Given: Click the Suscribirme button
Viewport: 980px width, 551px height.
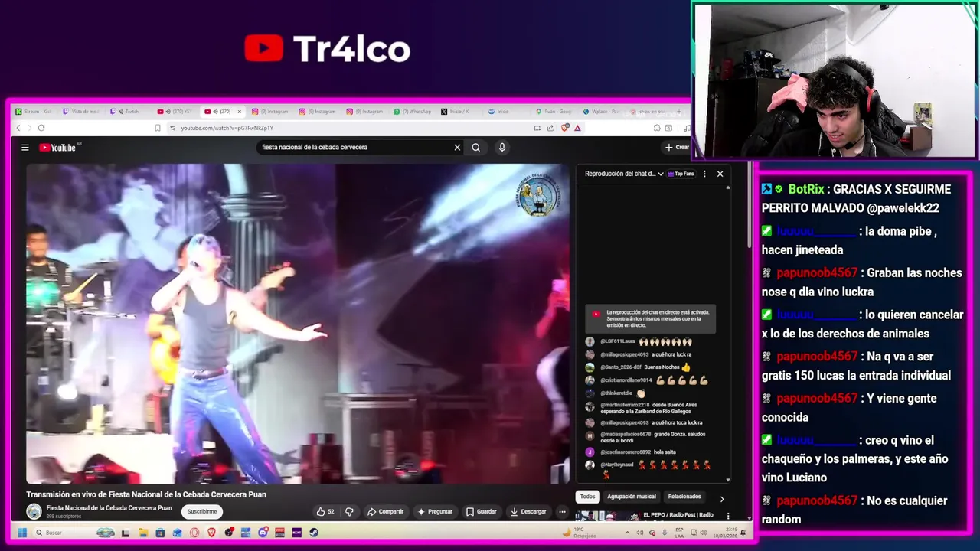Looking at the screenshot, I should coord(202,511).
